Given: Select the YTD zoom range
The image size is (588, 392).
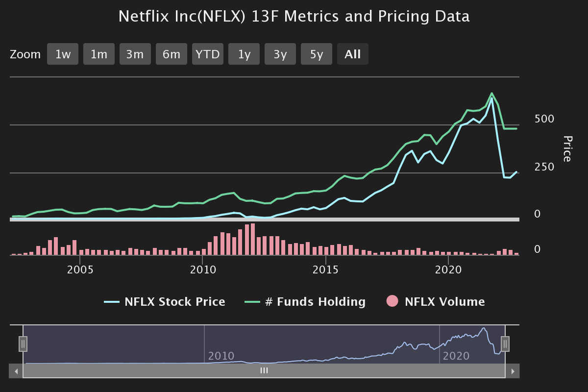Looking at the screenshot, I should click(x=208, y=54).
